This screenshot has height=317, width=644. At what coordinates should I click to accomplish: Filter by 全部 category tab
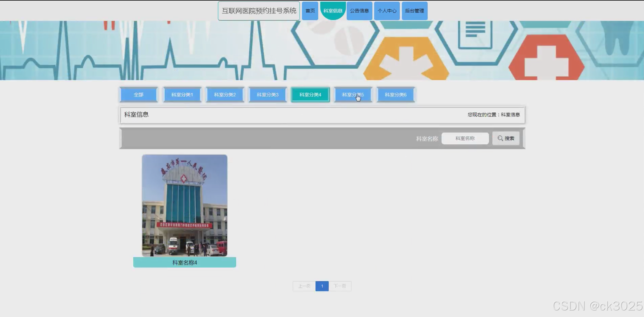coord(139,95)
